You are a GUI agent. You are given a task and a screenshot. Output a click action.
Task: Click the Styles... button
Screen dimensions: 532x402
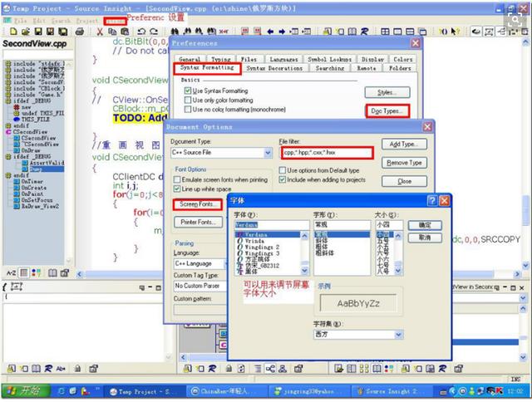tap(387, 92)
